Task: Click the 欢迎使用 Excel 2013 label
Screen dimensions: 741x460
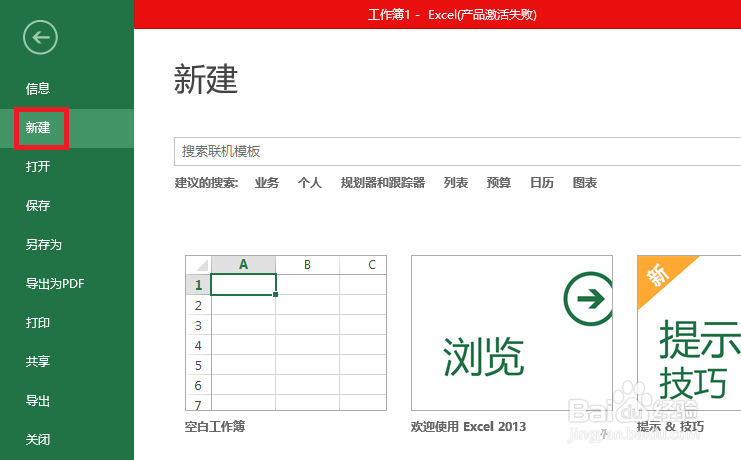Action: (x=468, y=427)
